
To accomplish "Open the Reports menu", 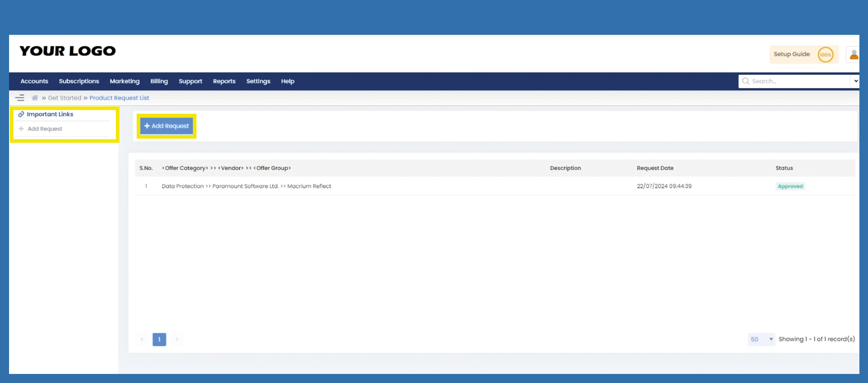I will [224, 81].
